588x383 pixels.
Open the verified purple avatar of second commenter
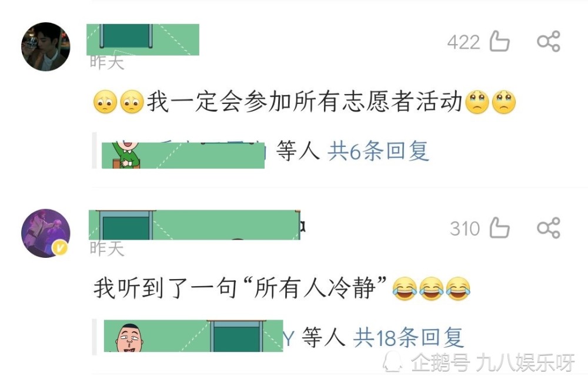[46, 233]
